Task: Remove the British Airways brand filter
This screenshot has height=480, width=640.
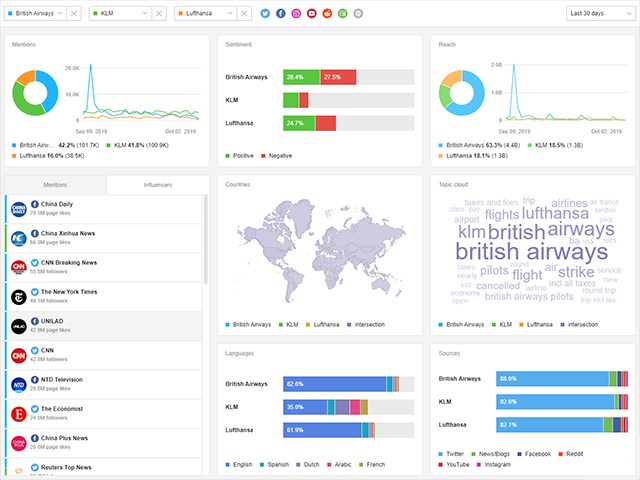Action: tap(74, 13)
